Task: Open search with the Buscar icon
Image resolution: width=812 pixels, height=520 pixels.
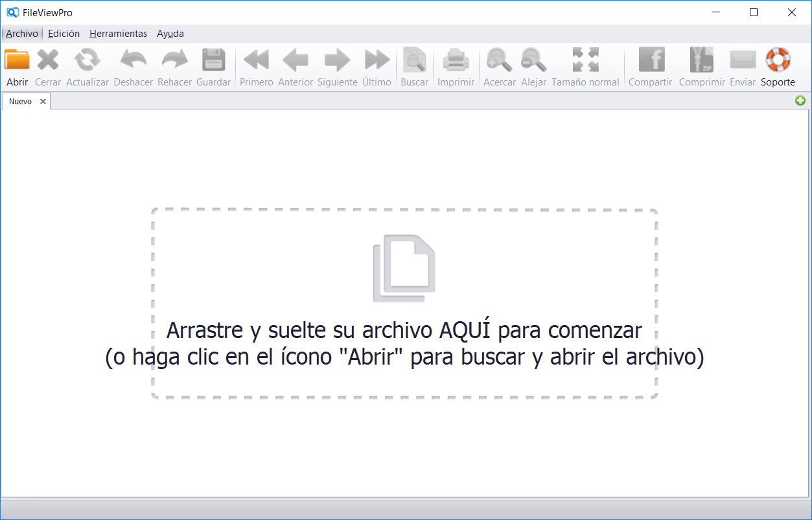Action: 414,60
